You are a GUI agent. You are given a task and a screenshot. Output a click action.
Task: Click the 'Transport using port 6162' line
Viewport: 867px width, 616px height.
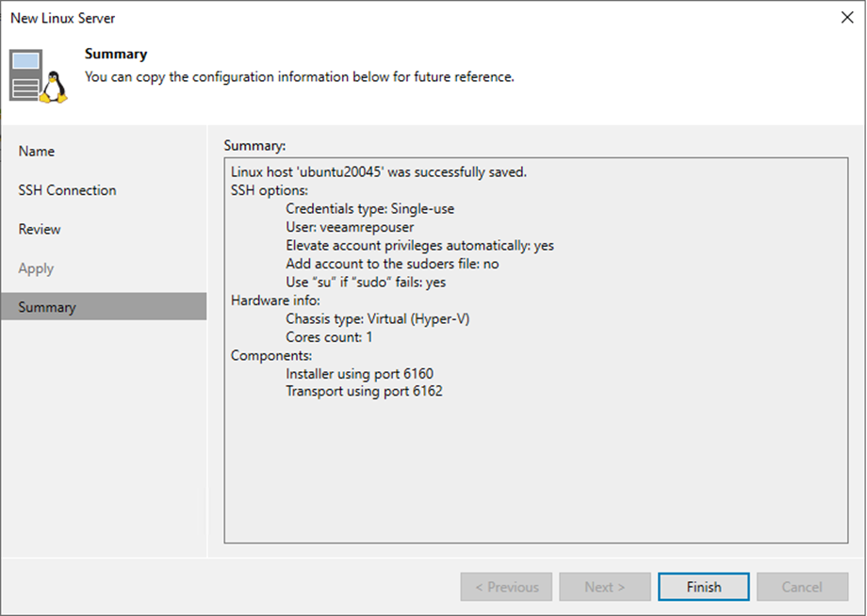[x=364, y=391]
